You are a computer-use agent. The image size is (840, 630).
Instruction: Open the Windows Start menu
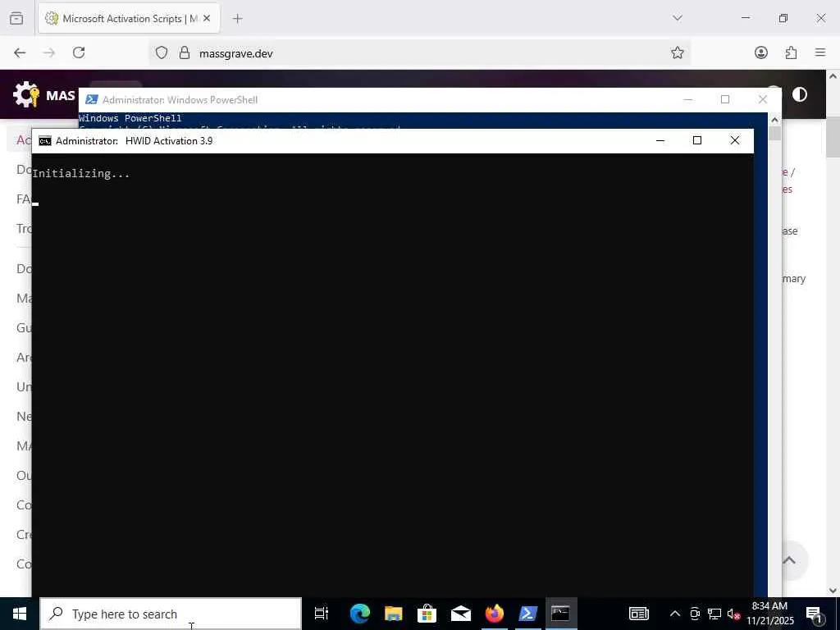click(x=20, y=614)
